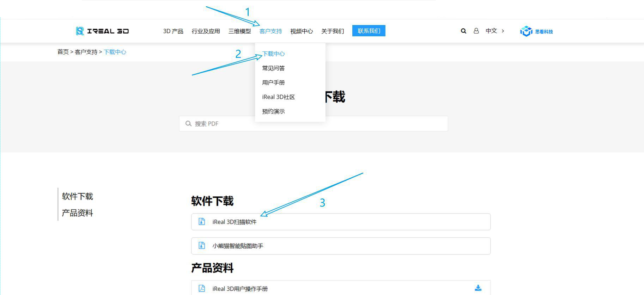Open the 行业及应用 menu
Image resolution: width=644 pixels, height=295 pixels.
pos(206,31)
